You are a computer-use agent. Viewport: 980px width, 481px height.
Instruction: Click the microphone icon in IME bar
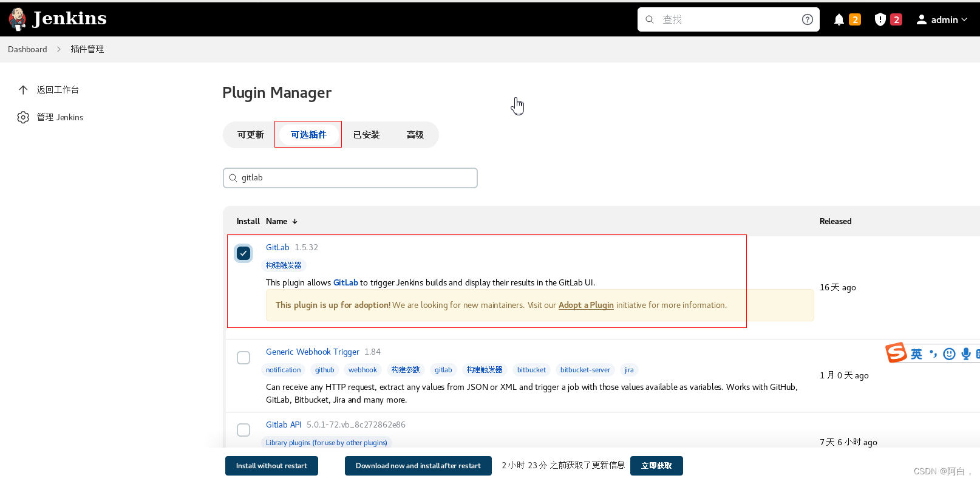click(x=965, y=354)
